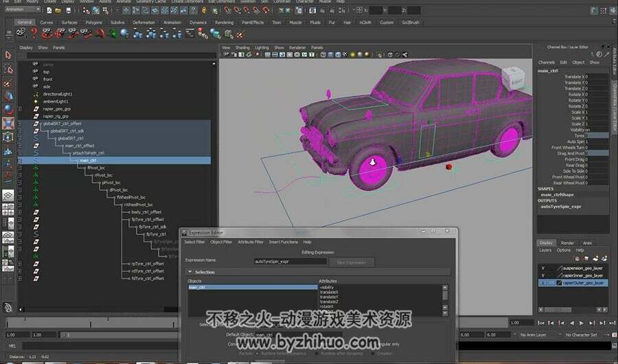
Task: Collapse the body_ctrl_offset row expander
Action: point(20,212)
